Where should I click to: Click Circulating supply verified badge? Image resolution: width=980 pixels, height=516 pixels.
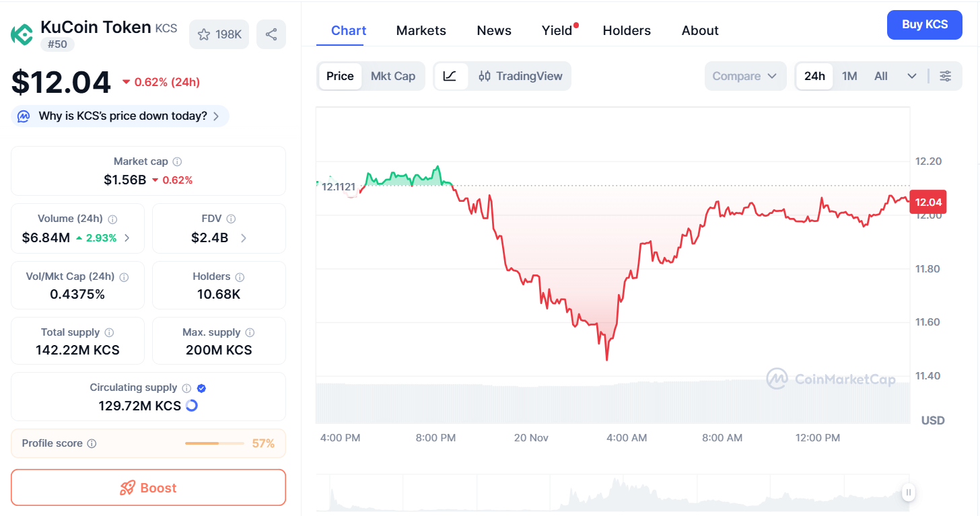pos(201,388)
